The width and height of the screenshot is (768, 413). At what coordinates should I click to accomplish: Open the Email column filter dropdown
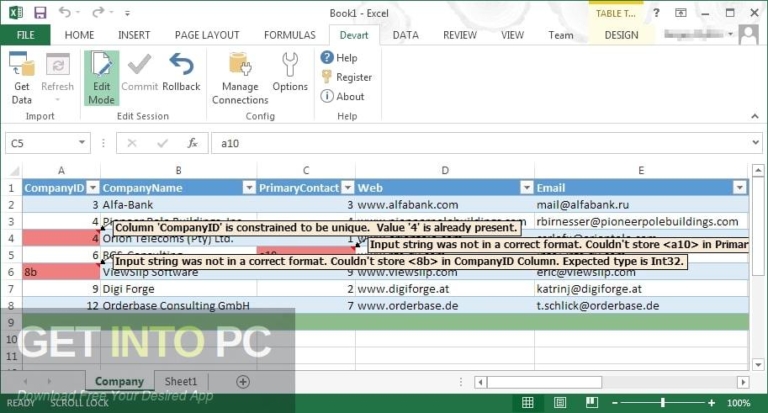(740, 188)
